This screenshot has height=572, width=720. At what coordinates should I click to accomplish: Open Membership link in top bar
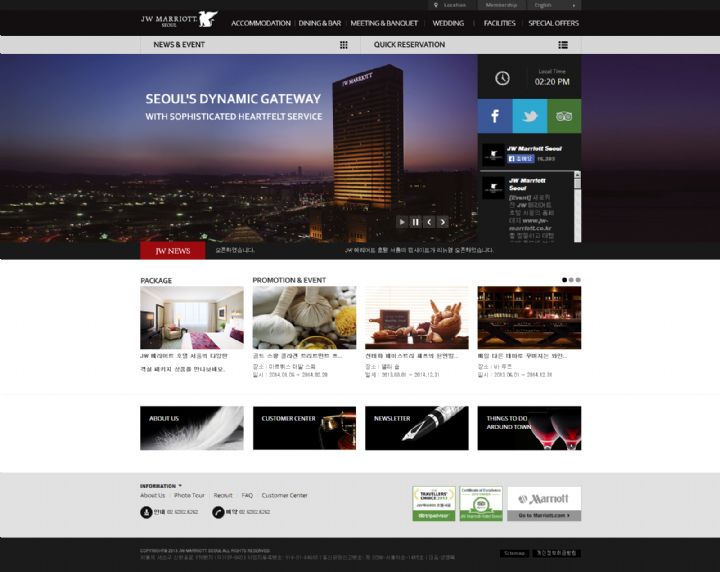501,5
